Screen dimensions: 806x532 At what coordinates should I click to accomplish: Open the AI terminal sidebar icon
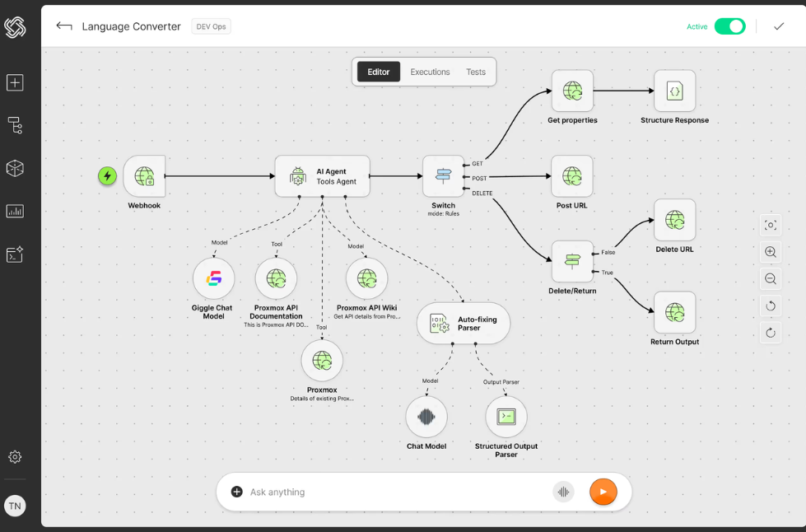coord(15,254)
